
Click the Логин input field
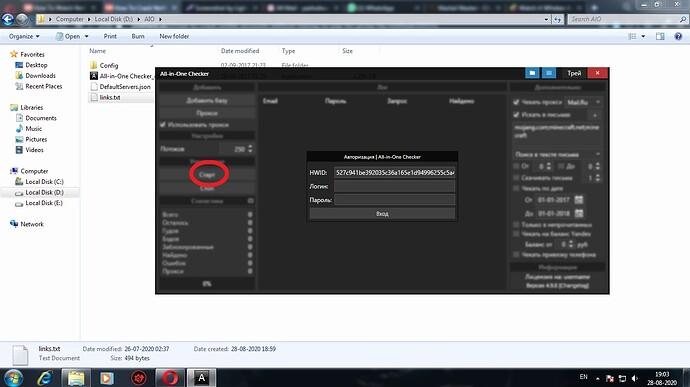[x=394, y=186]
